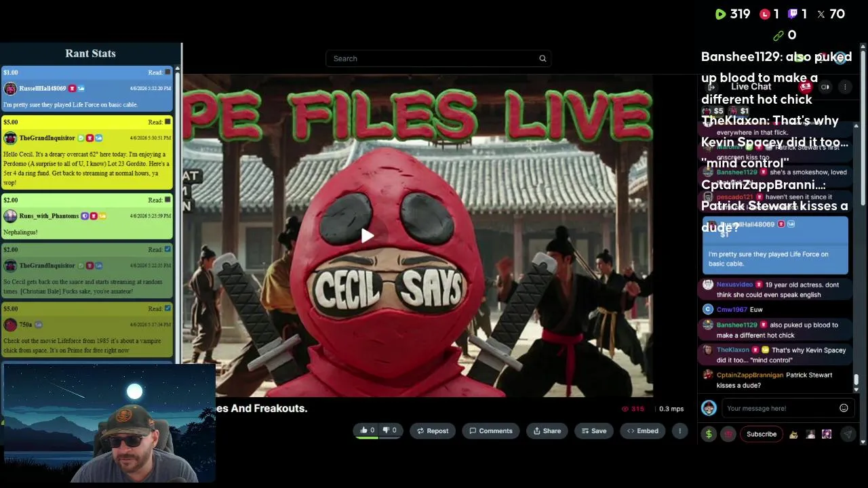The image size is (868, 488).
Task: Mark Runs_with_Phantoms $2.00 rant as read
Action: pyautogui.click(x=167, y=200)
